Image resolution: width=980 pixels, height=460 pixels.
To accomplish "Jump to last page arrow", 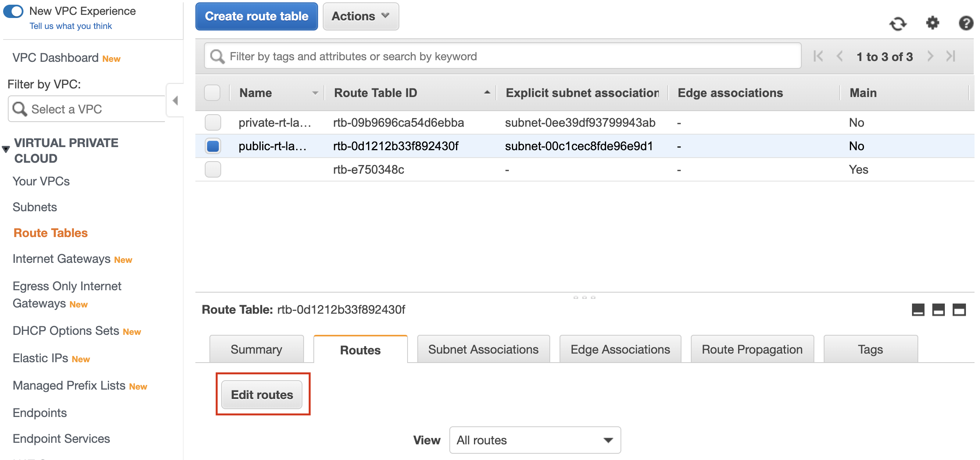I will 951,56.
